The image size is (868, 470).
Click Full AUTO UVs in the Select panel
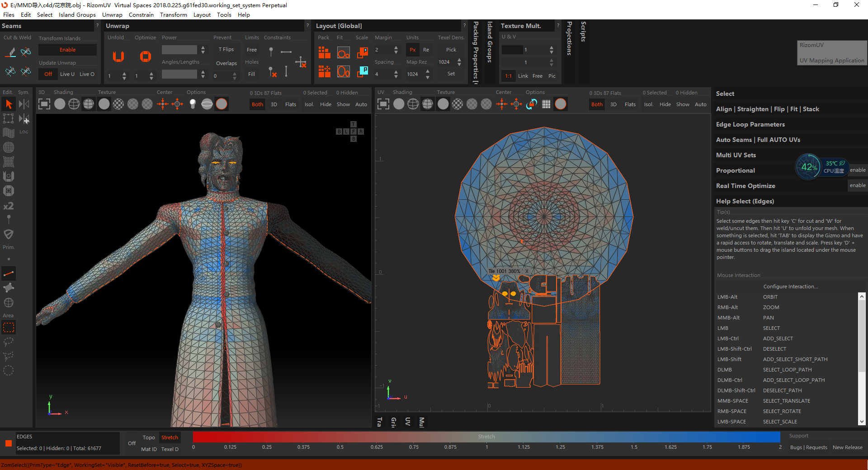[x=779, y=140]
